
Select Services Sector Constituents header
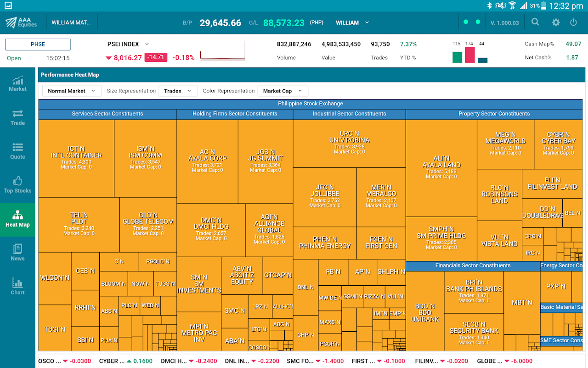tap(107, 114)
